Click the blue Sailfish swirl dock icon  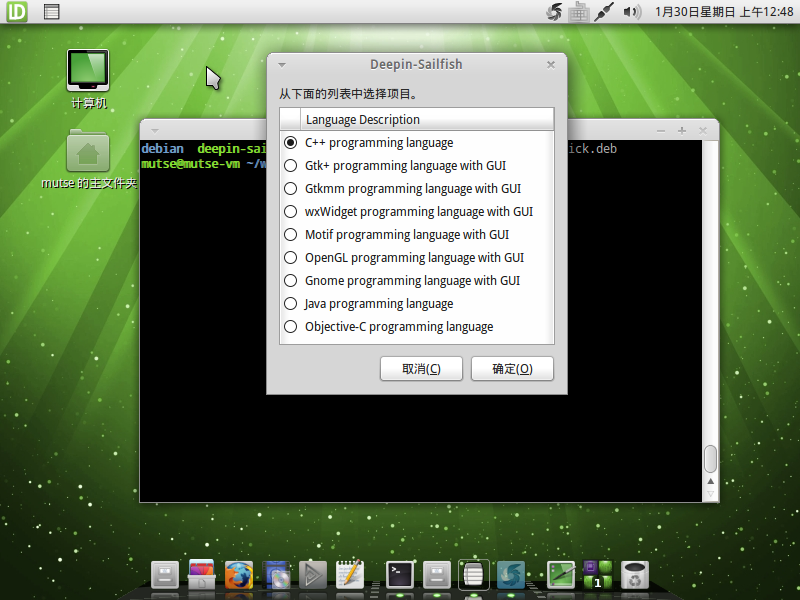[x=511, y=575]
